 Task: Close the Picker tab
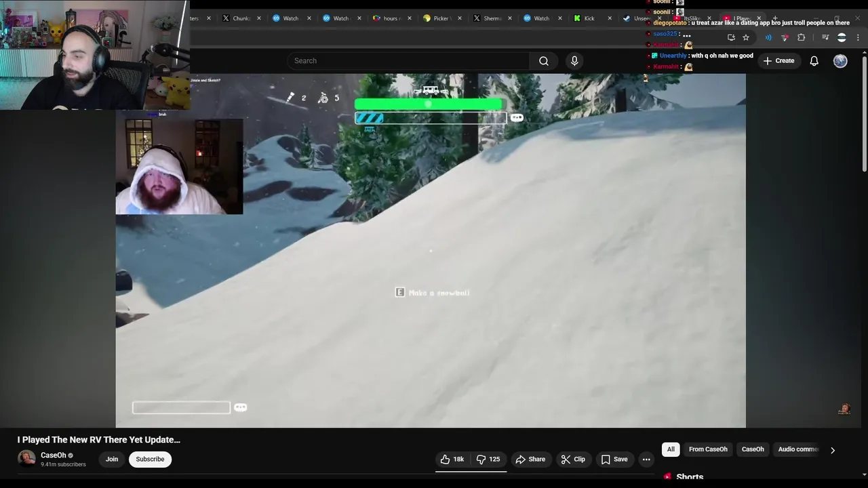(459, 18)
